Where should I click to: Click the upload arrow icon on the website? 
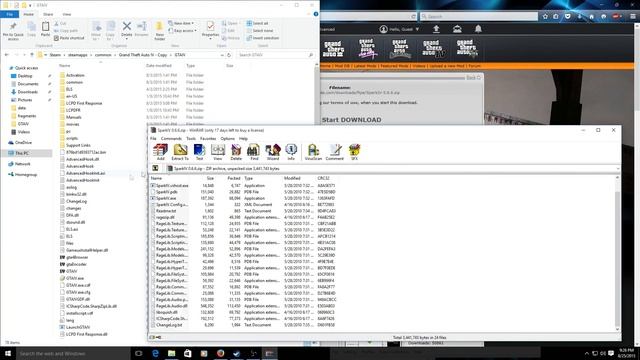tap(436, 29)
